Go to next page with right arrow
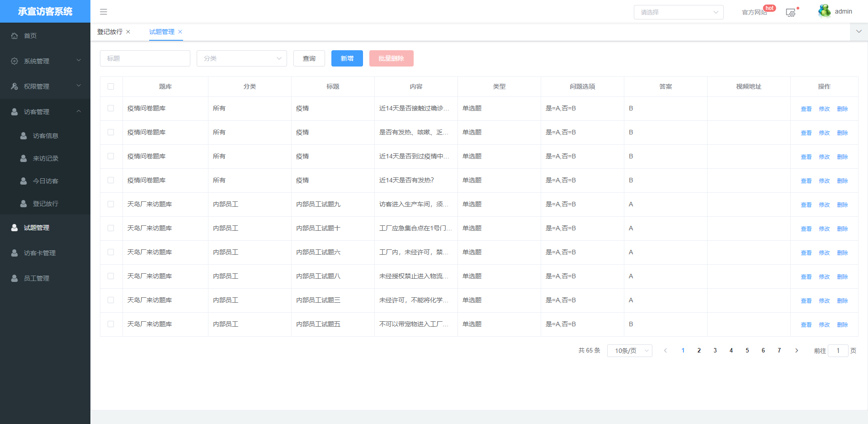 point(797,351)
